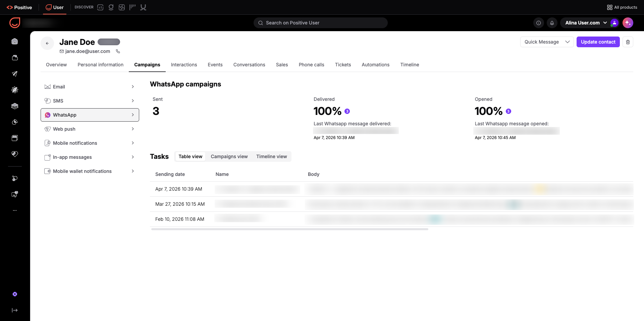
Task: Expand the In-app messages row
Action: pos(90,157)
